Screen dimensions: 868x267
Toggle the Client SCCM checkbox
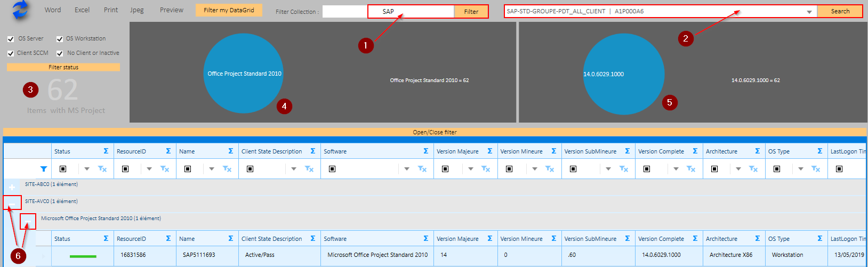[11, 53]
